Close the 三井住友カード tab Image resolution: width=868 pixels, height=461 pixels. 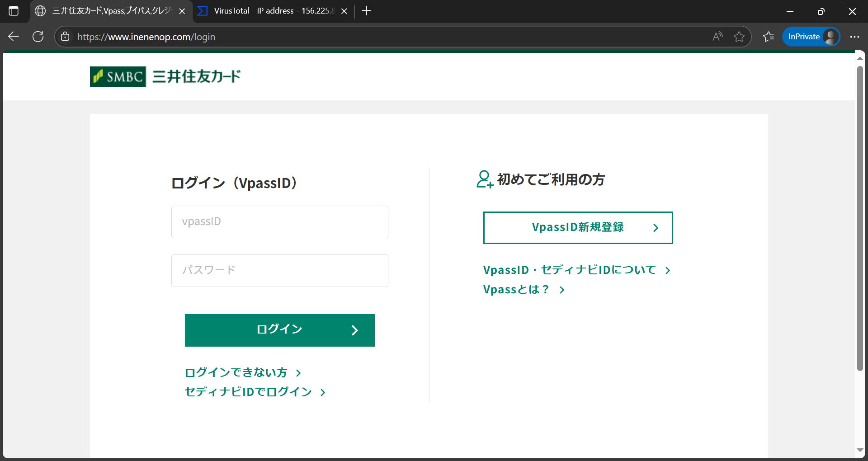(182, 11)
